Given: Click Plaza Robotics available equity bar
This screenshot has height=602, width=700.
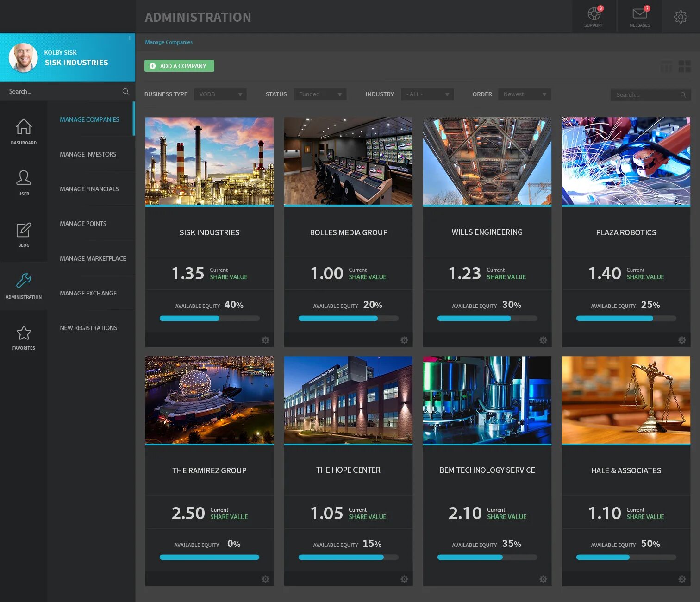Looking at the screenshot, I should coord(626,318).
